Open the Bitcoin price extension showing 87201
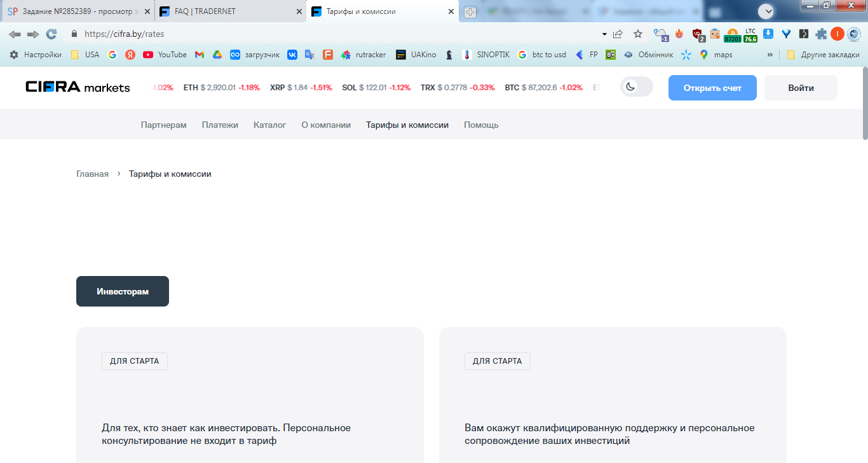Screen dimensions: 868x463 click(x=732, y=34)
